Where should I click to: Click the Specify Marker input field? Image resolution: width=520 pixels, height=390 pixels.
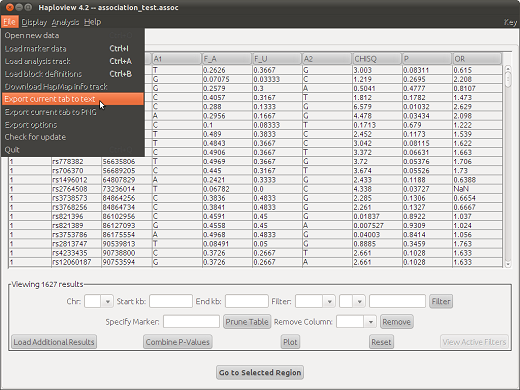191,322
